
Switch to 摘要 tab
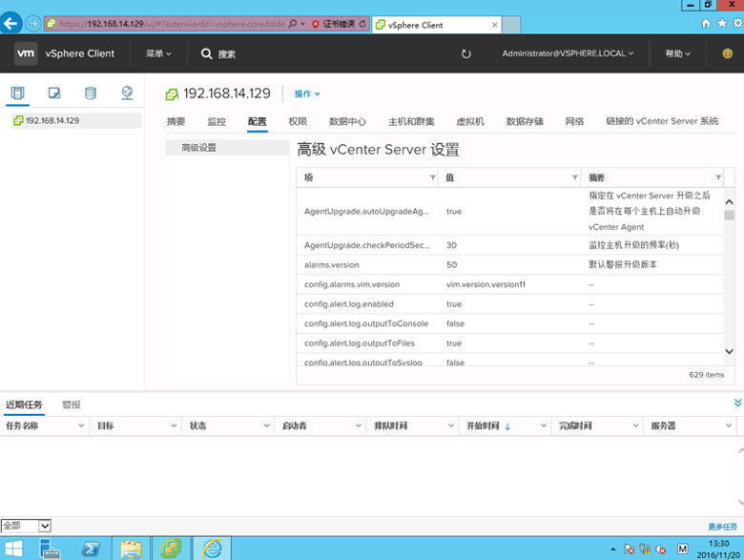pyautogui.click(x=176, y=121)
